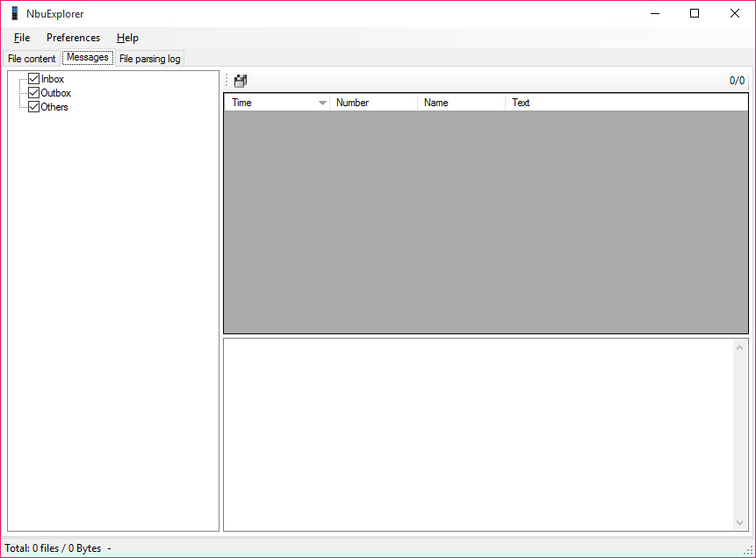Toggle the Others checkbox

click(33, 106)
